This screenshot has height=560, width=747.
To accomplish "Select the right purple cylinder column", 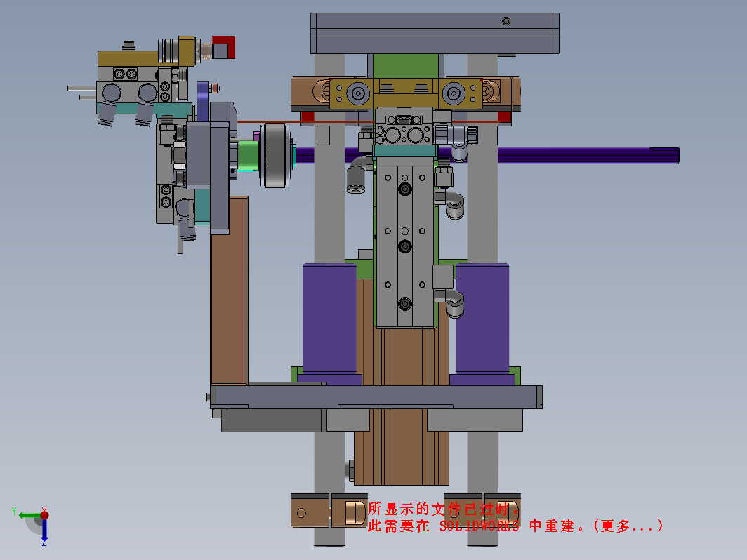I will pyautogui.click(x=482, y=318).
